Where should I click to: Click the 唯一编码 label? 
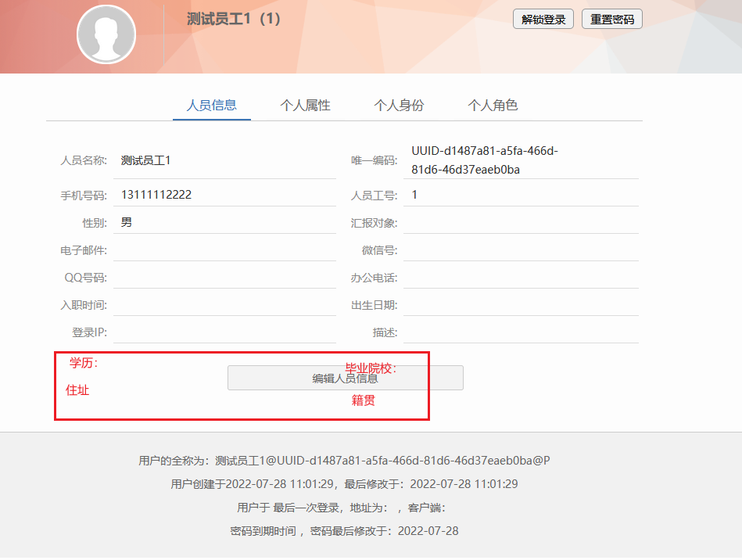374,160
